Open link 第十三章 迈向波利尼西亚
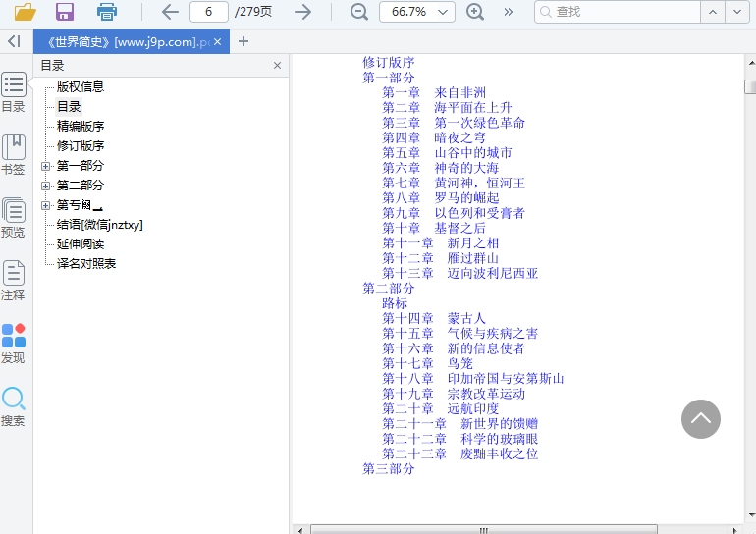Viewport: 756px width, 534px height. (459, 273)
